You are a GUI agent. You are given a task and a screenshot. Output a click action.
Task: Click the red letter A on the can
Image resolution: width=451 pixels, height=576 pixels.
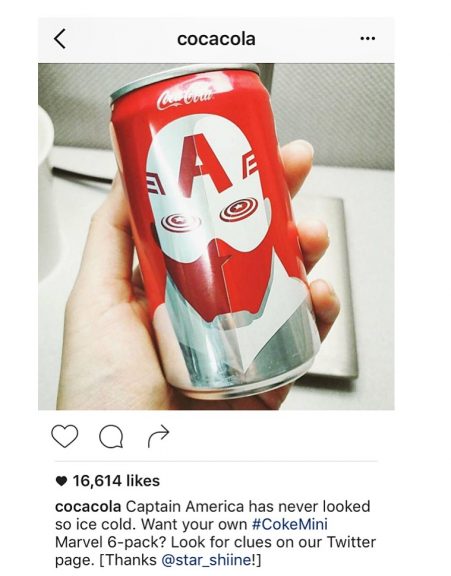click(204, 163)
